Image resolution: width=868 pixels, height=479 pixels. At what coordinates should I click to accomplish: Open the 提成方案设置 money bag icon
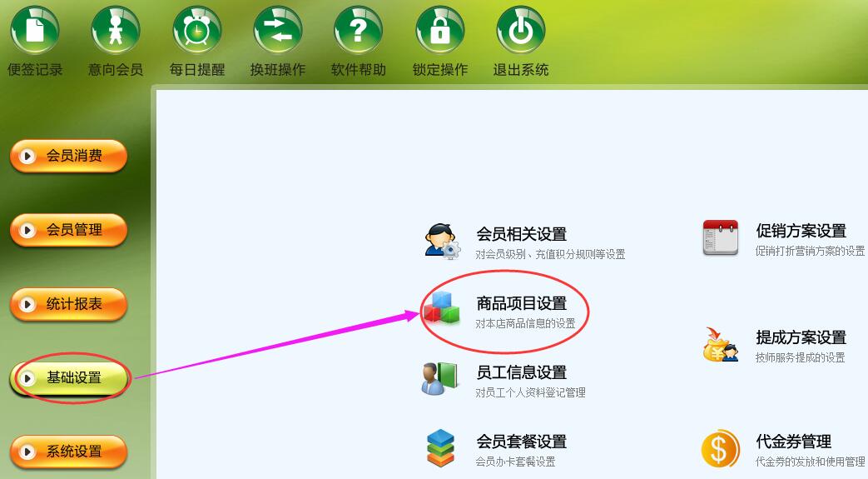(x=720, y=344)
